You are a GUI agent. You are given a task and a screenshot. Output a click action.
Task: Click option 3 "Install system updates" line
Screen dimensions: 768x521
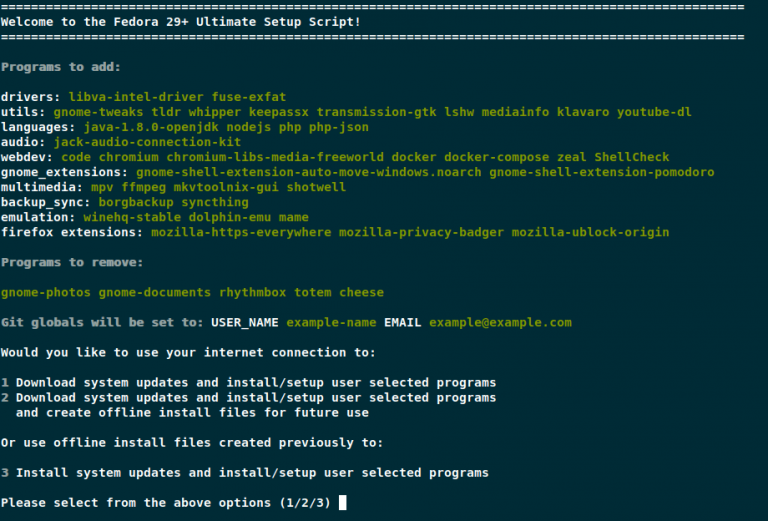(x=251, y=472)
